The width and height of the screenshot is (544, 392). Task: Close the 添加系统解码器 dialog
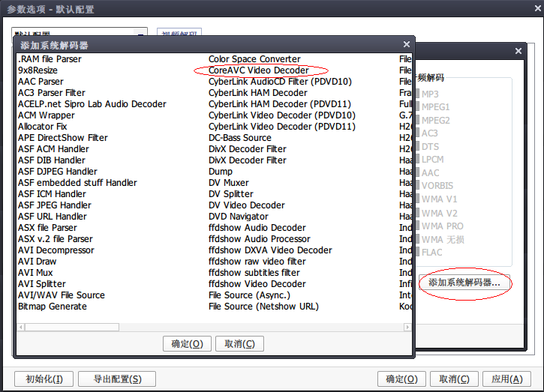pos(407,44)
